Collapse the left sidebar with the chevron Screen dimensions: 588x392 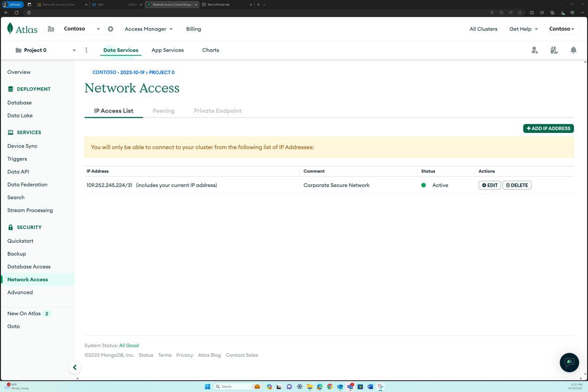pos(75,367)
